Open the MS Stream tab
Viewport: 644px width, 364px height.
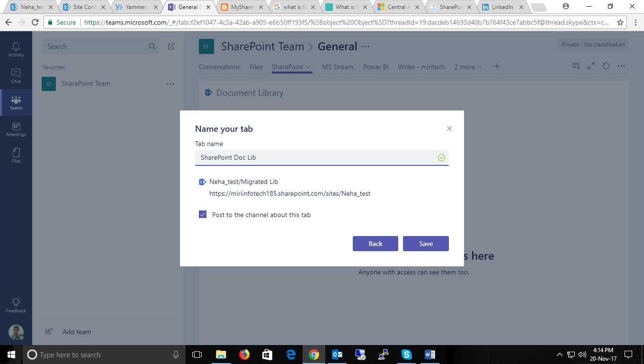tap(337, 67)
